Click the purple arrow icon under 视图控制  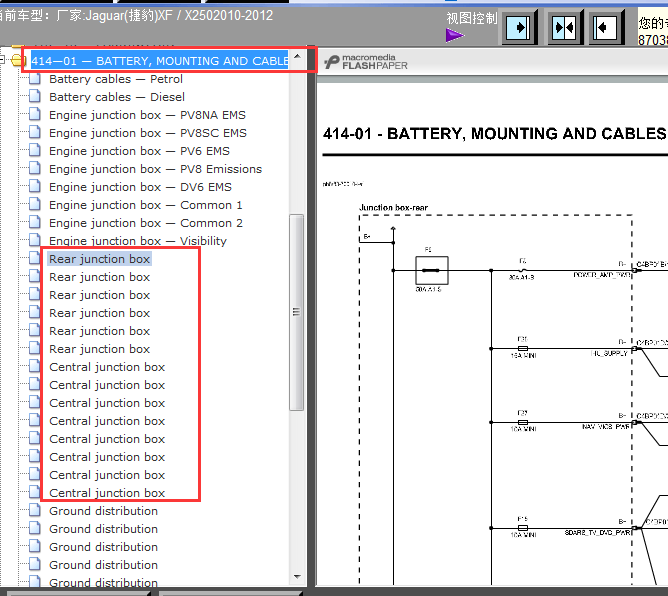pos(455,35)
